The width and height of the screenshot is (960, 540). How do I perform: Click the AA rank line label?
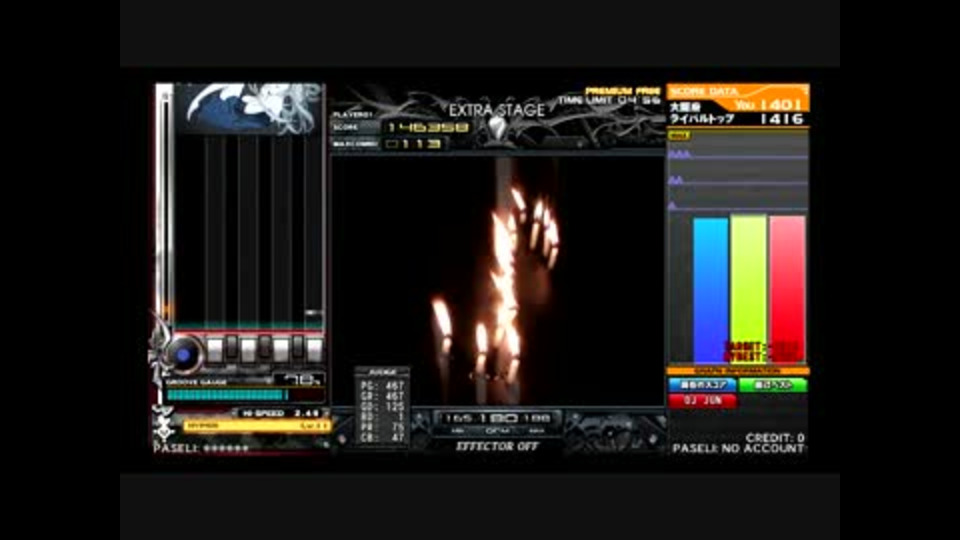pos(675,180)
